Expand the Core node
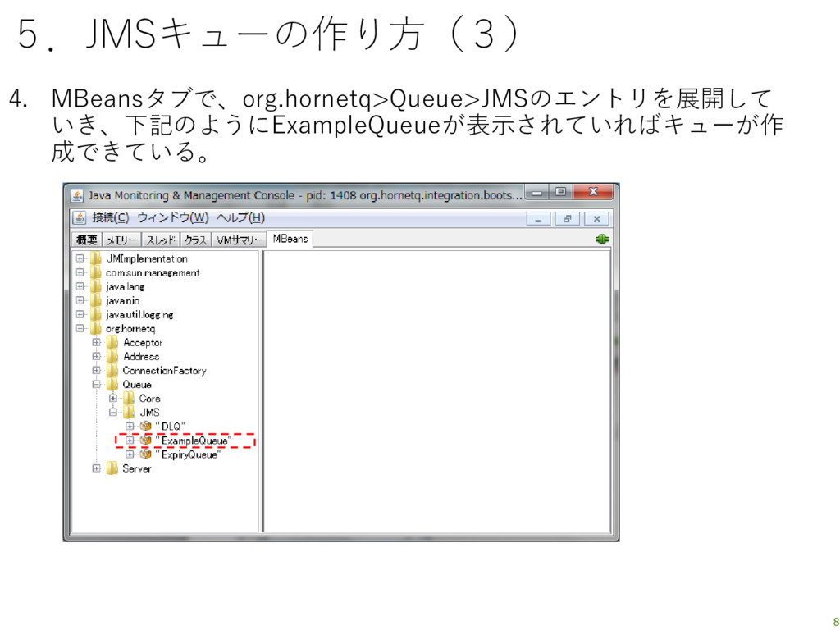The image size is (840, 630). (113, 398)
